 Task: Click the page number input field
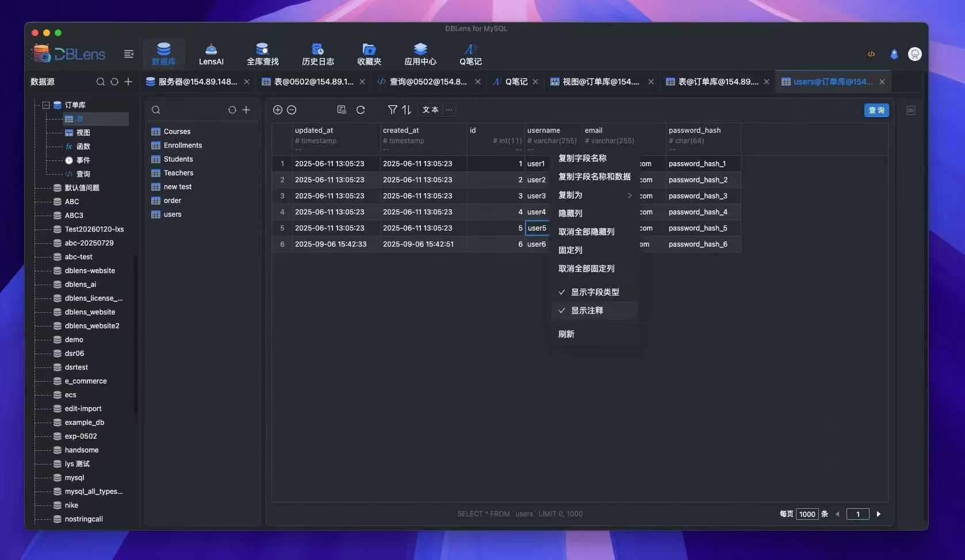(x=858, y=514)
